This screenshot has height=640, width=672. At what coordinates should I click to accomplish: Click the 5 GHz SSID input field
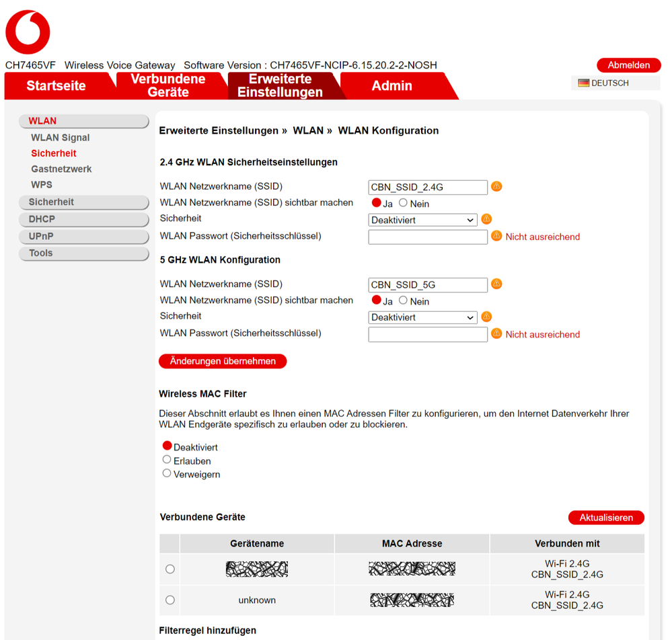(x=428, y=285)
